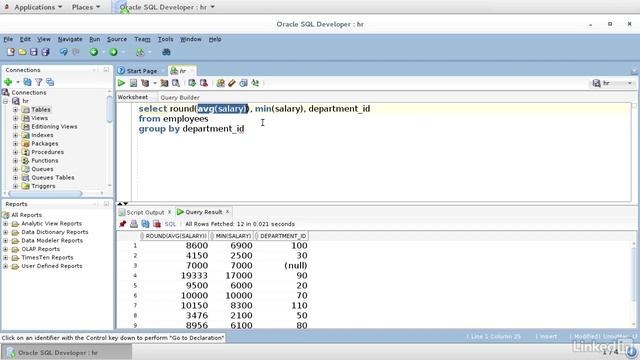Viewport: 640px width, 360px height.
Task: Click the Refresh icon in Connections panel
Action: coord(27,82)
